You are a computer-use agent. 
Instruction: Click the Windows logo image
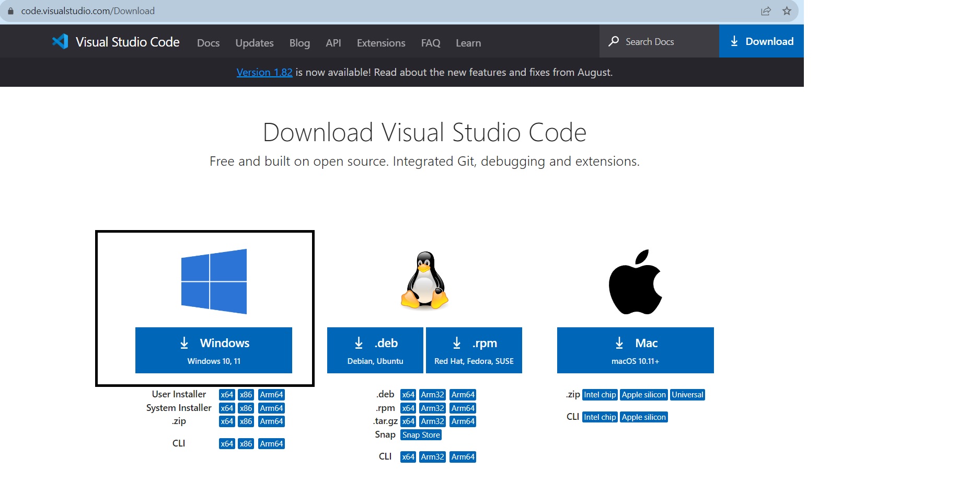pos(214,281)
